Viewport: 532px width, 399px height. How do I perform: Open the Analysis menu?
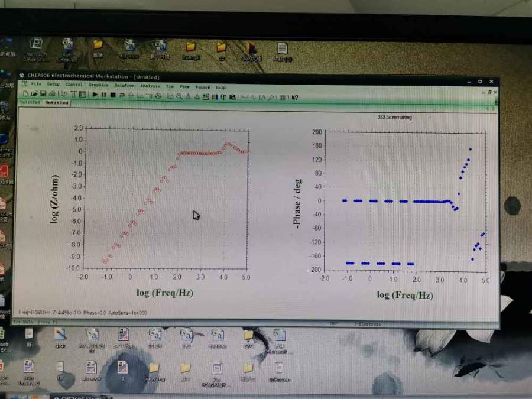(x=150, y=86)
